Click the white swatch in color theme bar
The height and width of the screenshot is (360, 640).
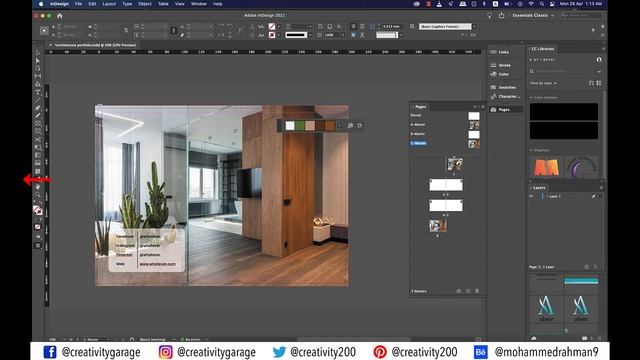coord(290,126)
